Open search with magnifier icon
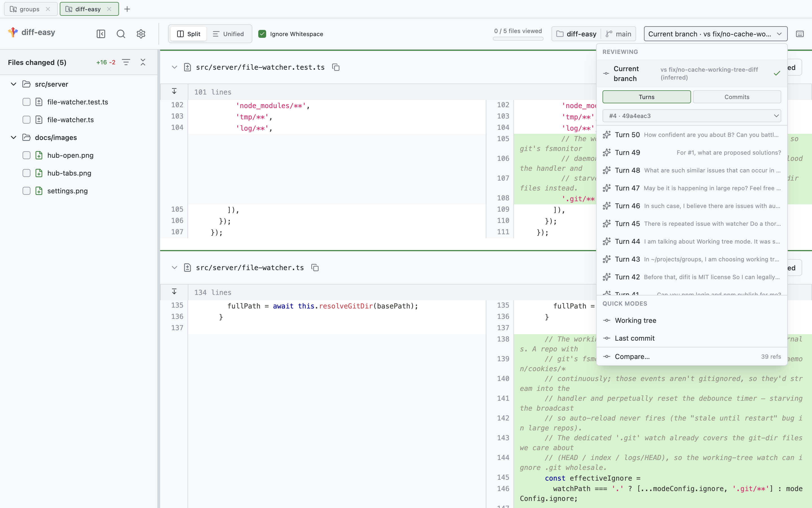 click(x=121, y=34)
